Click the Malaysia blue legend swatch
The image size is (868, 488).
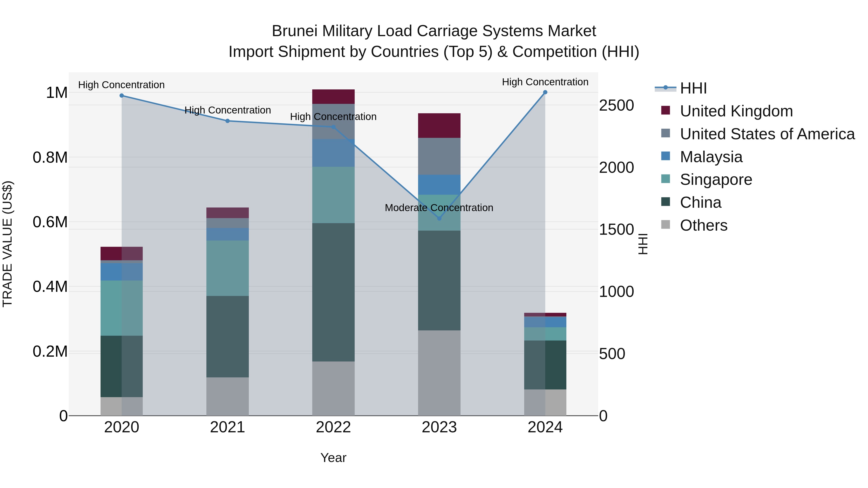(665, 156)
